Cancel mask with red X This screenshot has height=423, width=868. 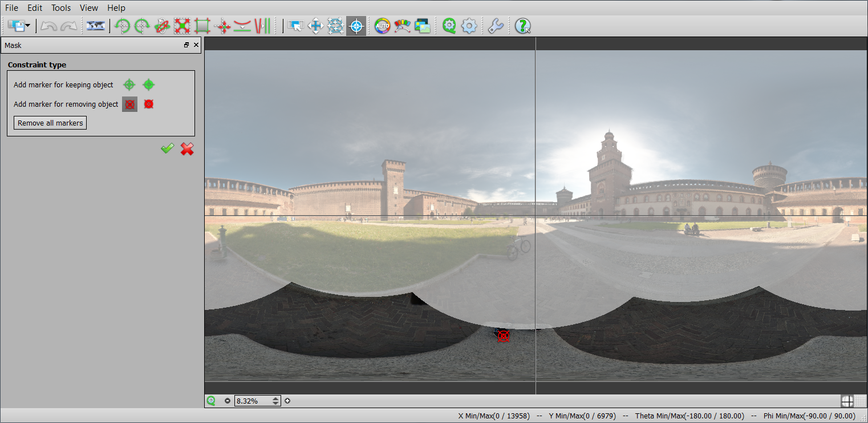pyautogui.click(x=187, y=149)
